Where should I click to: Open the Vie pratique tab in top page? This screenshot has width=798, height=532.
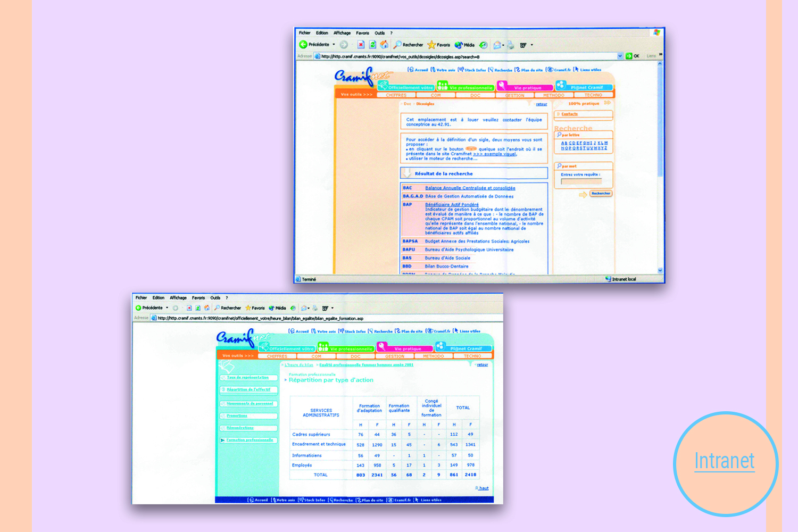527,88
